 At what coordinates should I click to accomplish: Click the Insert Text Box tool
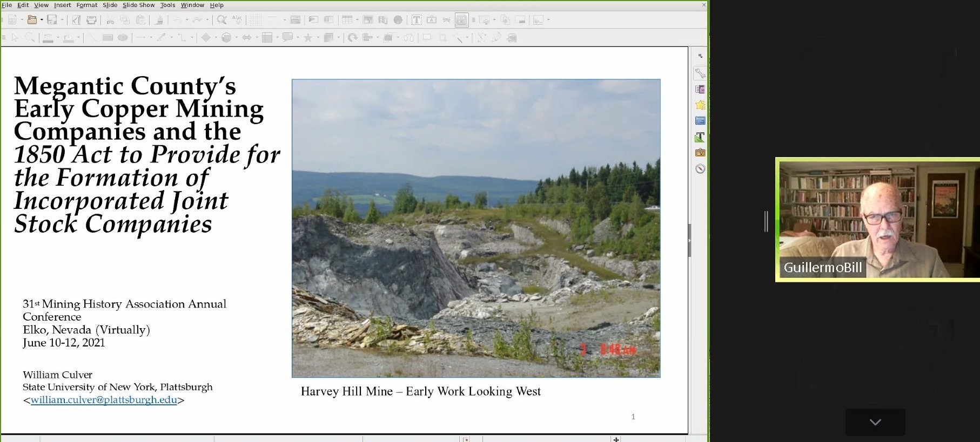coord(416,20)
